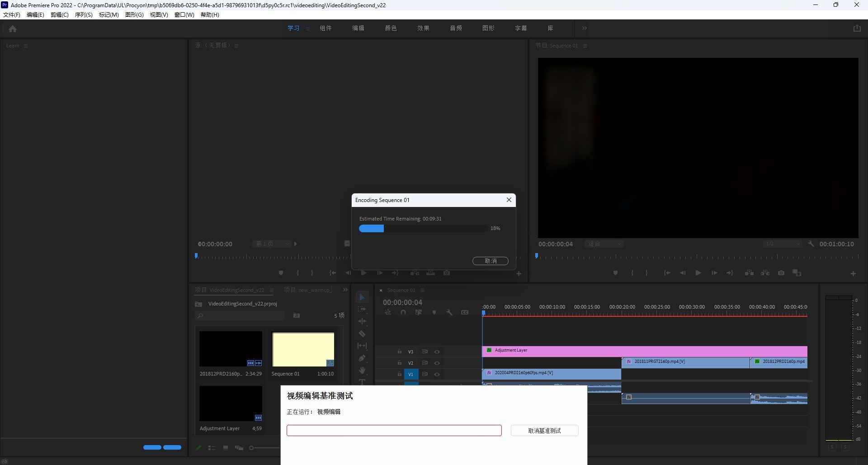This screenshot has width=868, height=465.
Task: Add a marker in the timeline panel
Action: pos(434,312)
